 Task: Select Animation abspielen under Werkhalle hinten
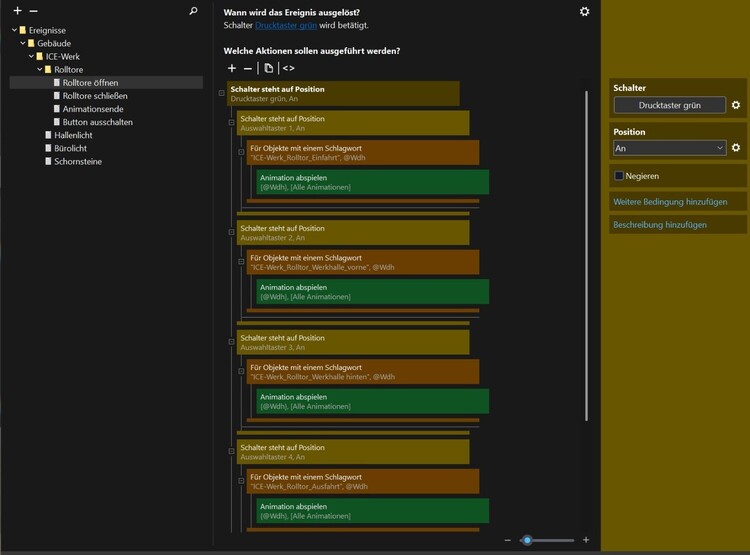point(373,401)
